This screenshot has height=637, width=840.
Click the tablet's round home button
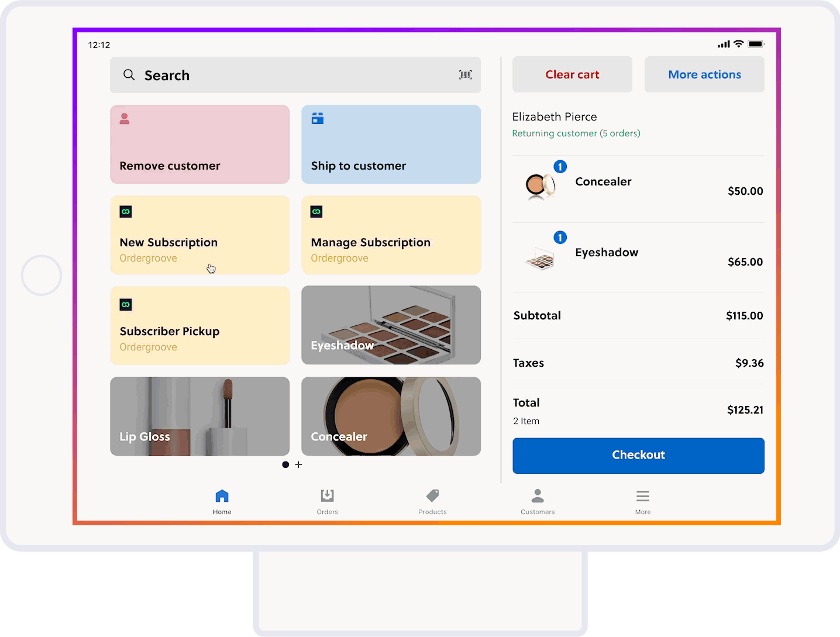click(42, 275)
